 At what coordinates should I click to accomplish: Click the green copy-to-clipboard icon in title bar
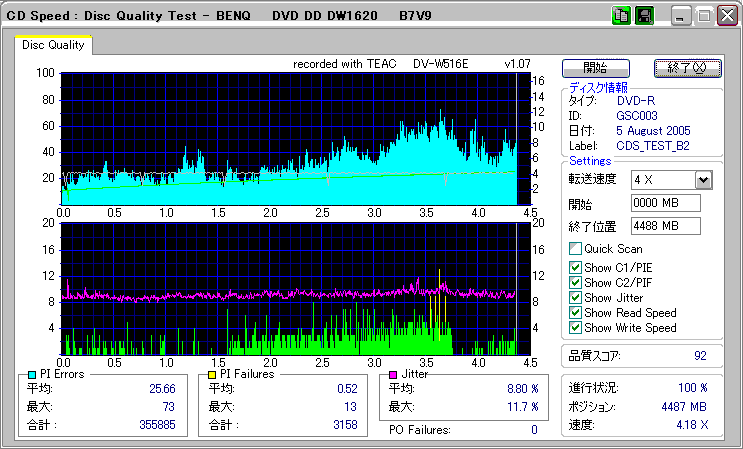click(x=620, y=16)
